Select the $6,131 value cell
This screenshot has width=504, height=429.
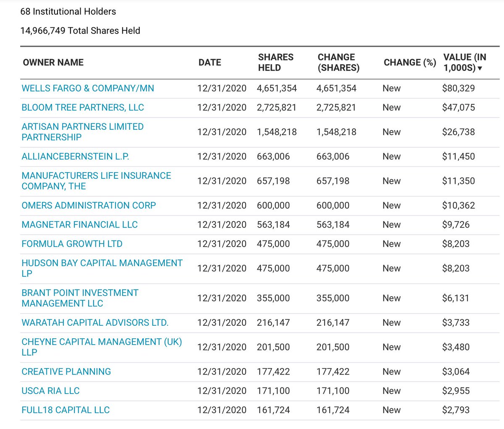click(x=456, y=298)
